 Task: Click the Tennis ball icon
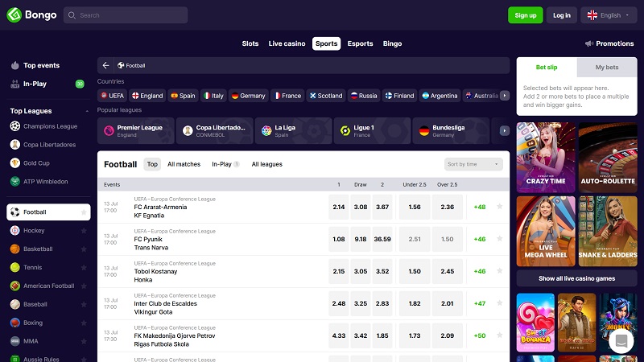click(x=15, y=267)
